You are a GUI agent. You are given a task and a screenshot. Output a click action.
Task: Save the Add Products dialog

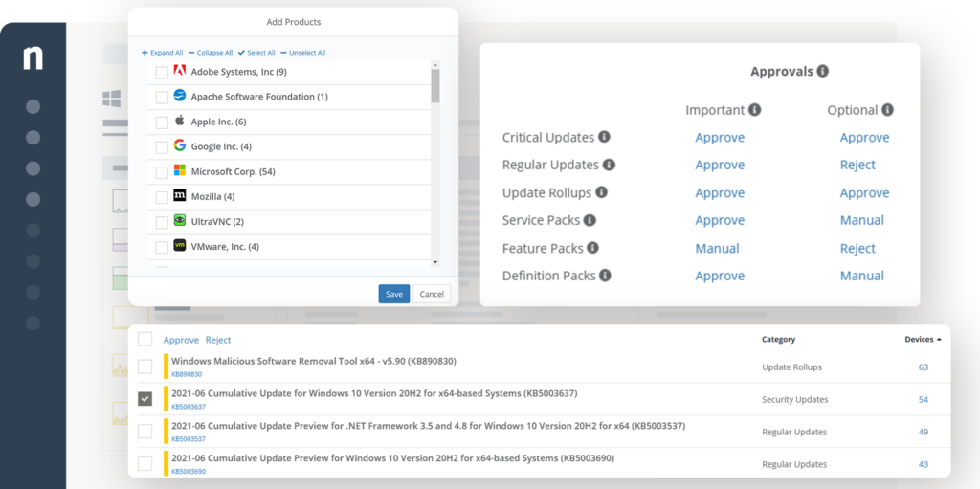point(394,294)
